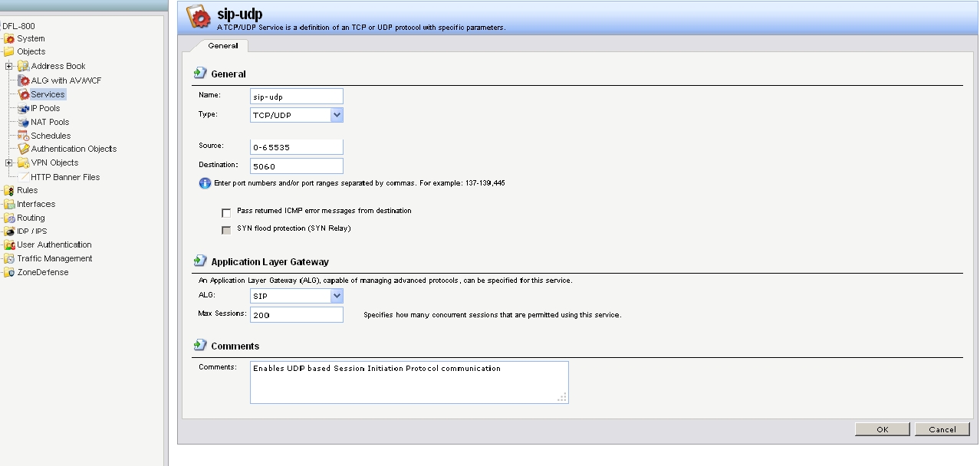
Task: Click the IDP / IPS icon
Action: coord(10,231)
